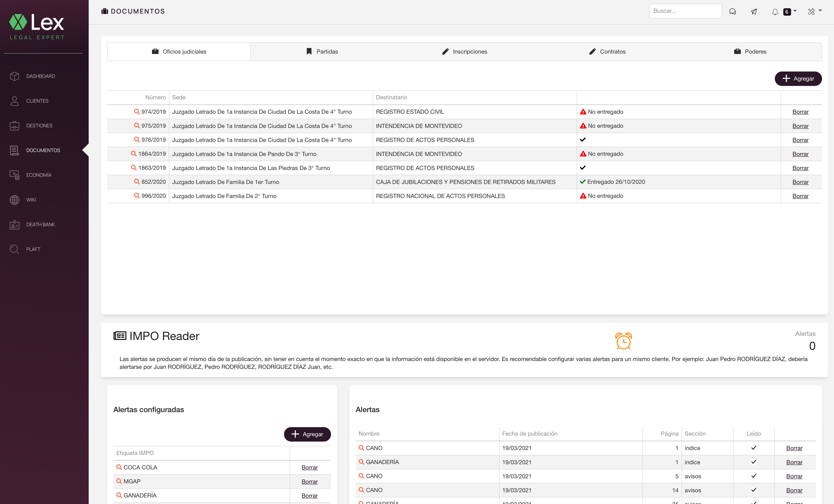
Task: Click into the Buscar search field
Action: 685,11
